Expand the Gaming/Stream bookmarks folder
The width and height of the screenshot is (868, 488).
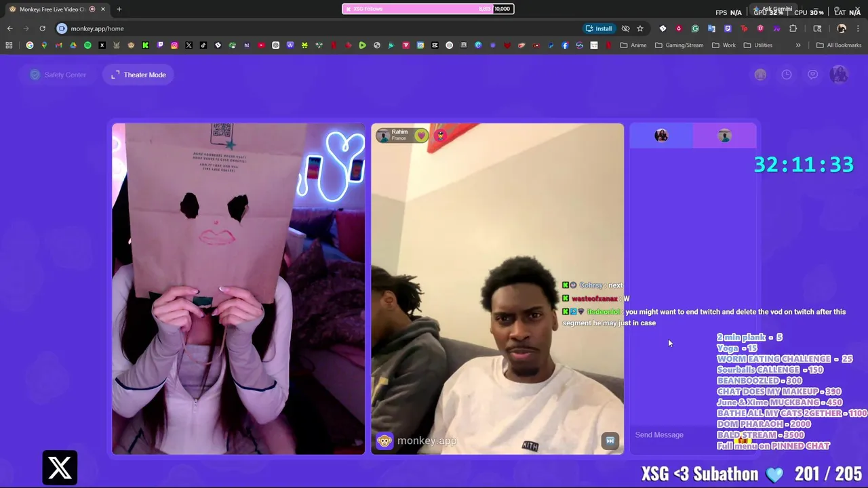point(679,45)
